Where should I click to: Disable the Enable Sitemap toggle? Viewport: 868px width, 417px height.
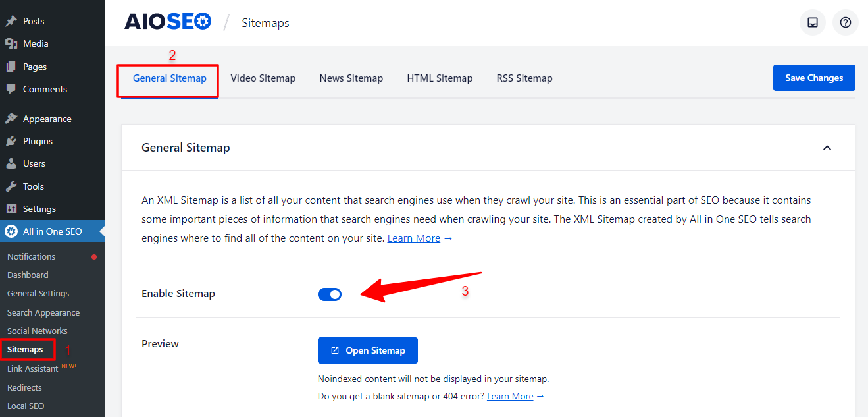330,294
